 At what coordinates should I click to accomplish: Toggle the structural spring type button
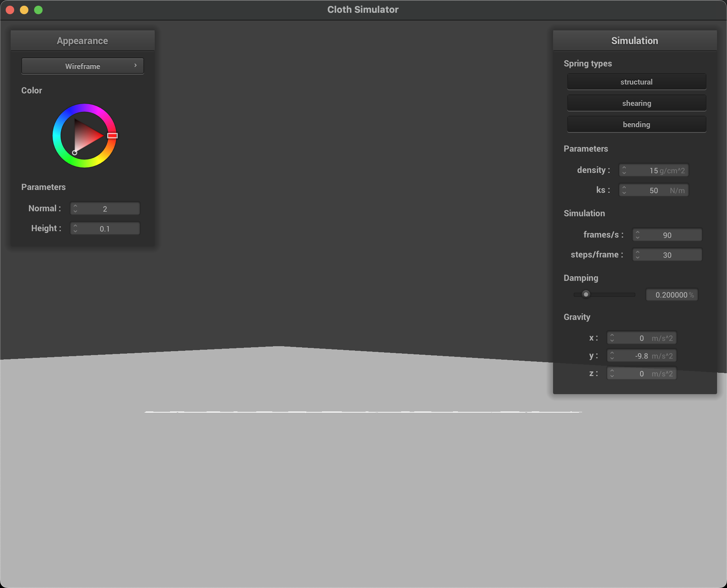pos(636,82)
